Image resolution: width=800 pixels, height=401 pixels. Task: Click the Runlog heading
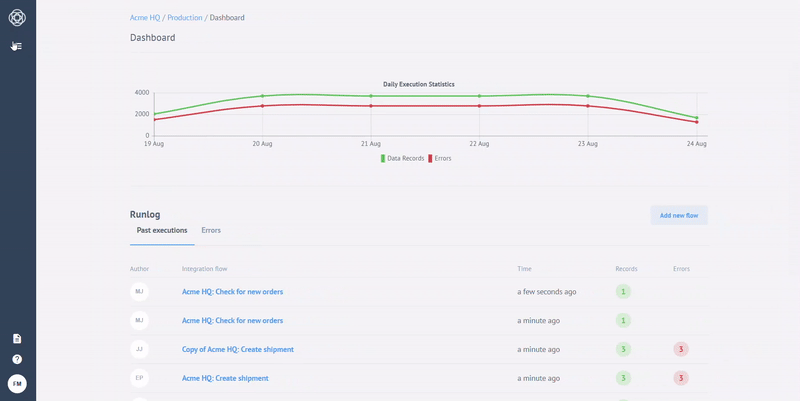145,215
